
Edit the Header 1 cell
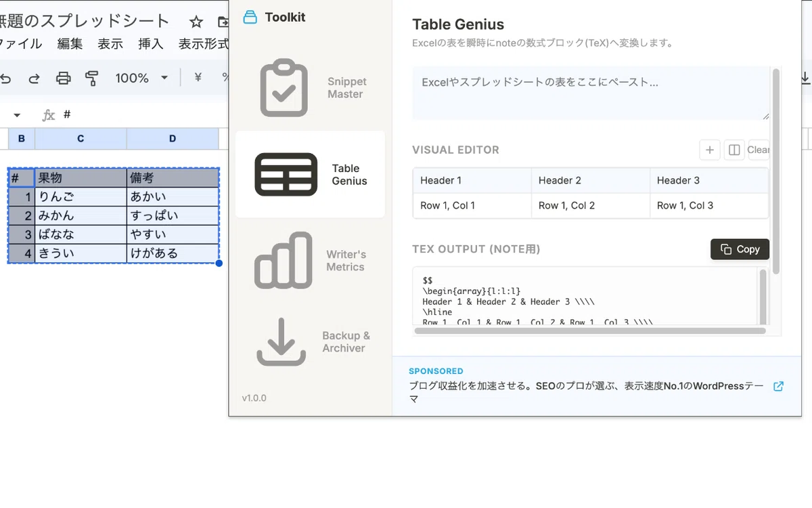472,180
